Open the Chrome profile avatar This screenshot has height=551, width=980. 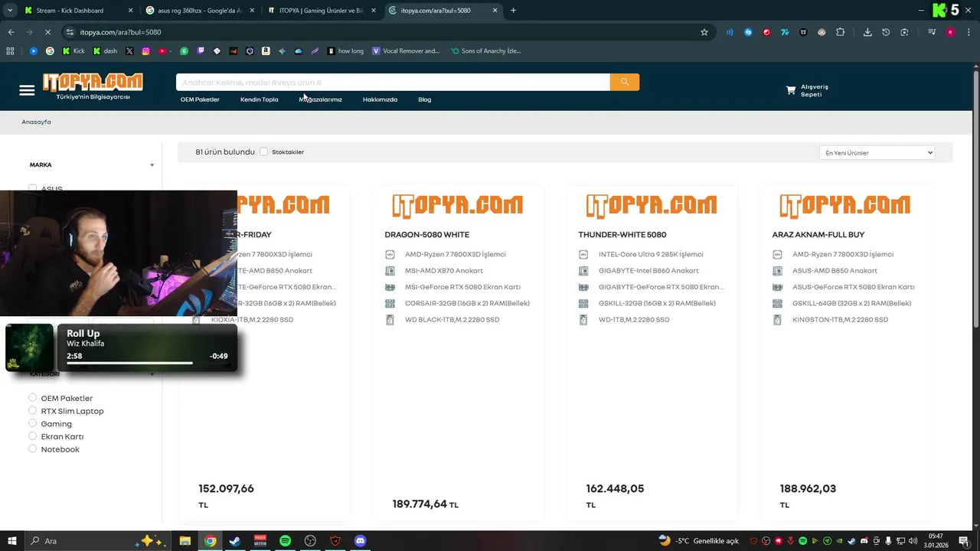950,32
